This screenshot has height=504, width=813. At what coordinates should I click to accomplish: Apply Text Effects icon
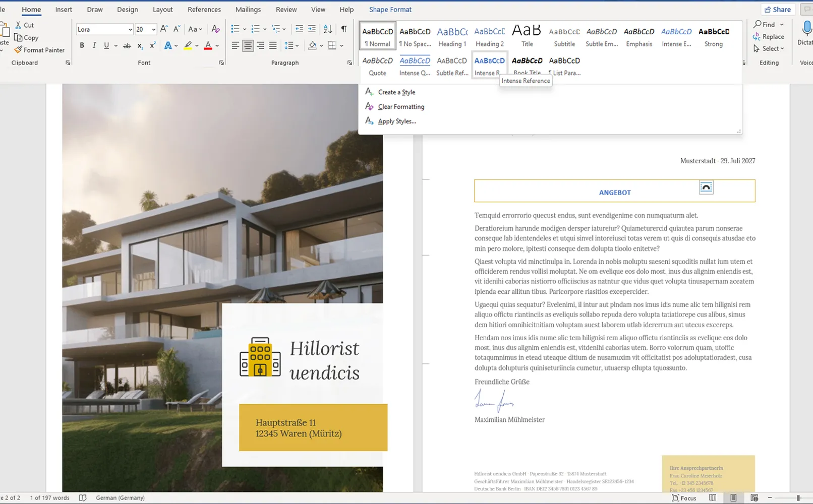point(168,46)
